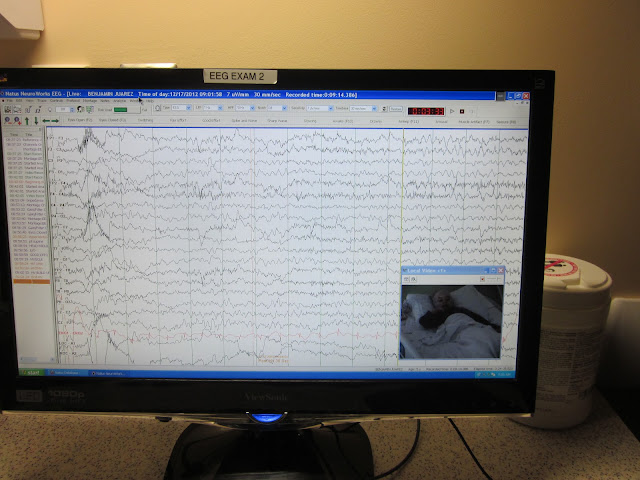
Task: Open the Sensitivity dropdown
Action: pyautogui.click(x=320, y=109)
